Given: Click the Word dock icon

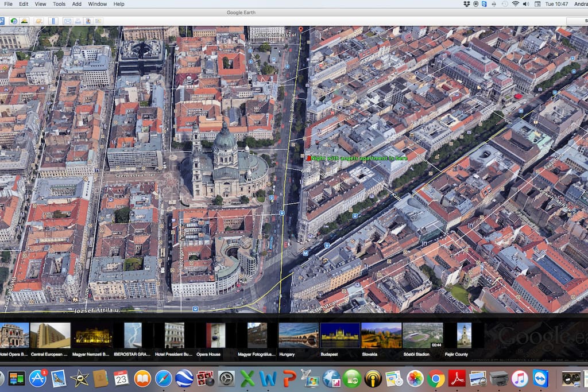Looking at the screenshot, I should click(268, 378).
